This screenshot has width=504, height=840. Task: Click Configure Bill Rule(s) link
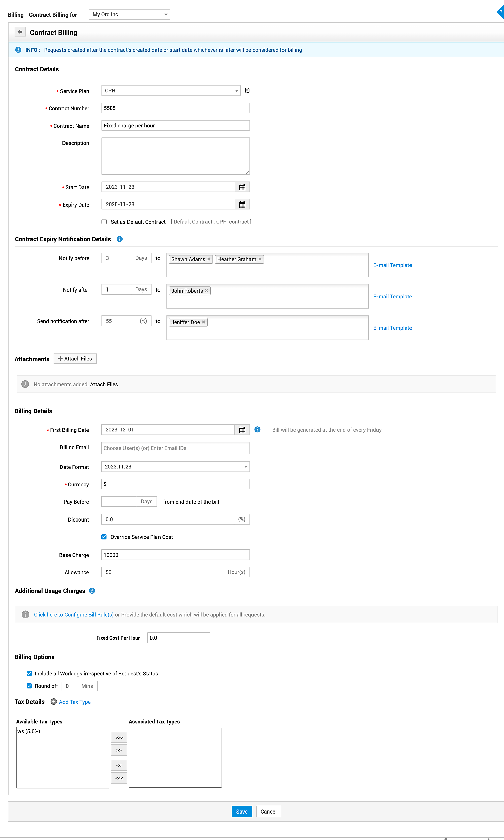click(x=74, y=614)
